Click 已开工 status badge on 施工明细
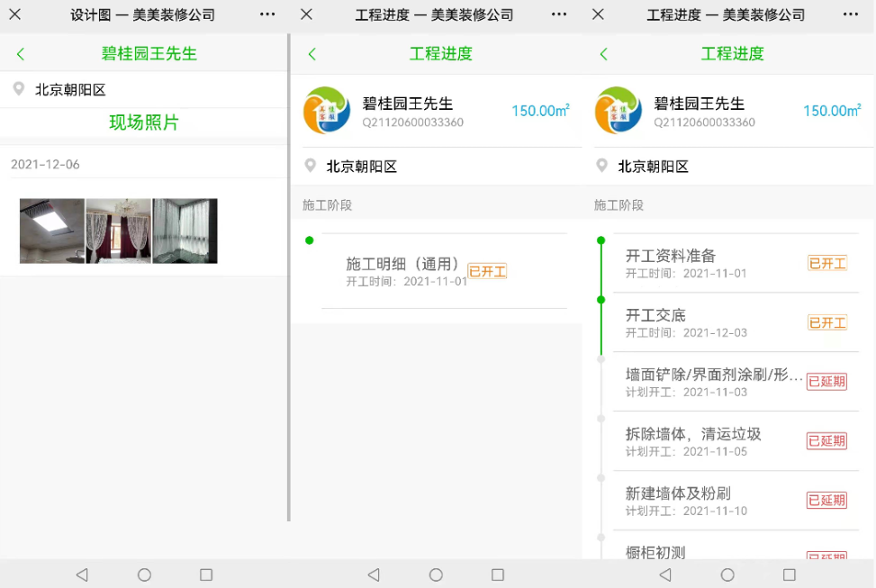This screenshot has width=876, height=588. click(x=487, y=271)
